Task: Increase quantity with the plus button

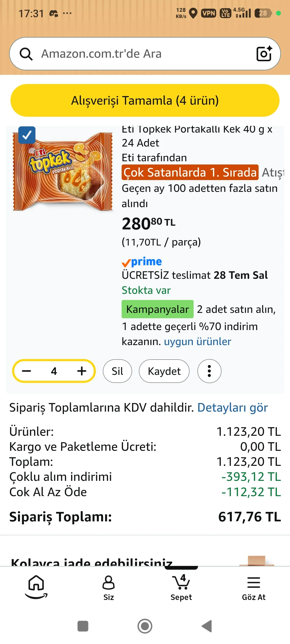Action: tap(82, 371)
